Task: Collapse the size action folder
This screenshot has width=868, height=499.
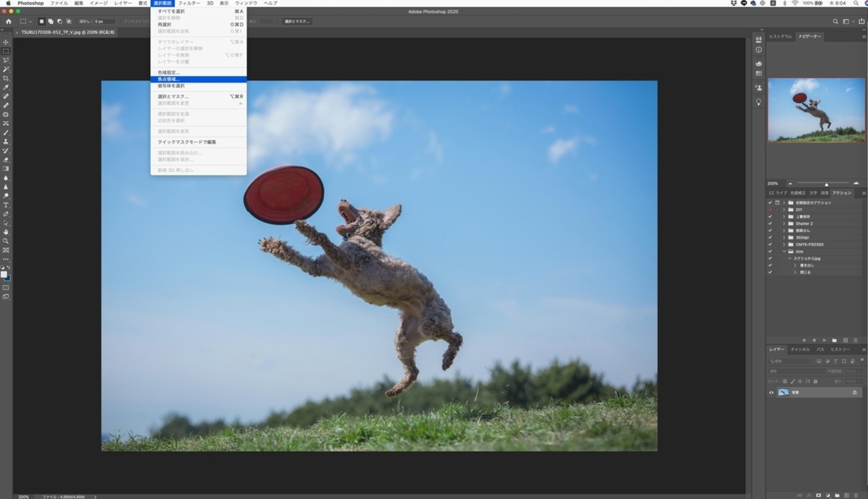Action: coord(784,252)
